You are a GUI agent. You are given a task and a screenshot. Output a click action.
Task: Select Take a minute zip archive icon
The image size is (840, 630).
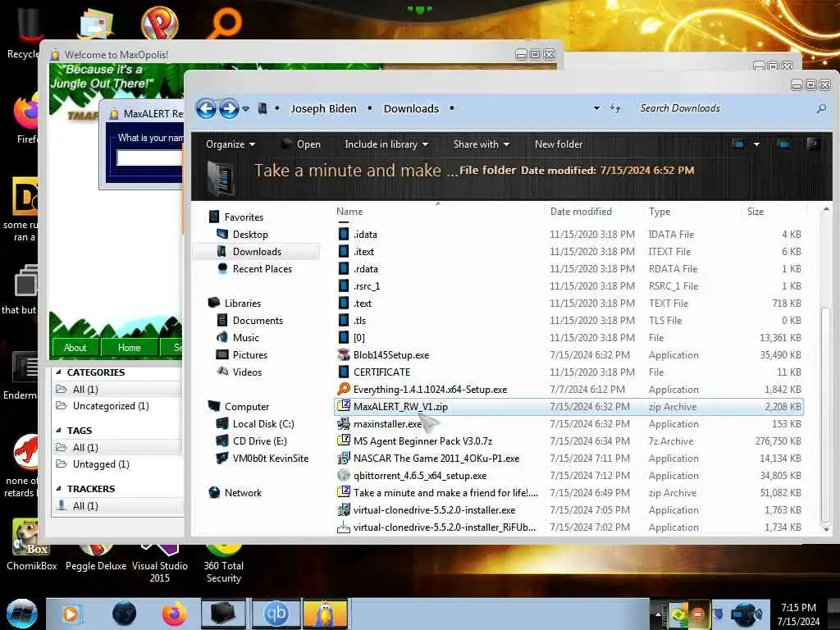tap(344, 492)
